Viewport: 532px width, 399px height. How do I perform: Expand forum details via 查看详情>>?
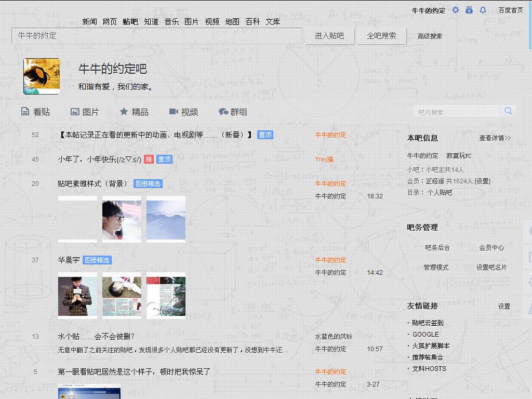(x=495, y=138)
